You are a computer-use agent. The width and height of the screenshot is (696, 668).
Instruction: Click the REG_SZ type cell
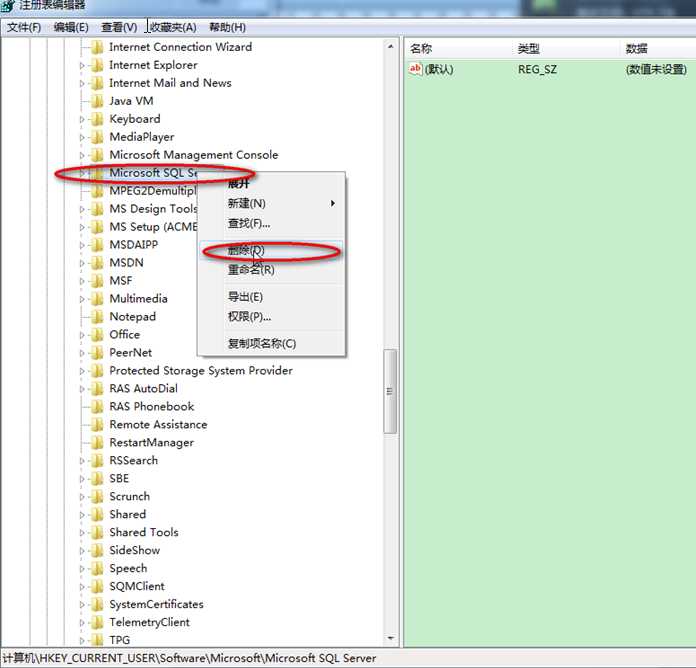(x=537, y=70)
